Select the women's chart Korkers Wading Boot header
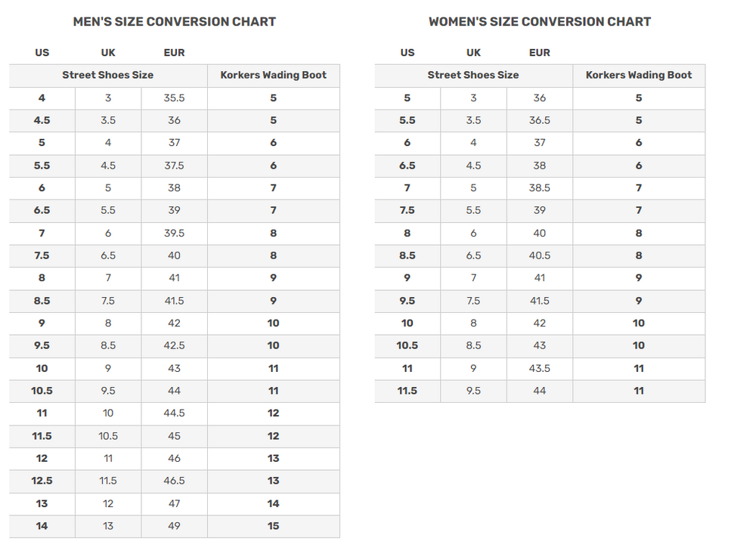 pyautogui.click(x=639, y=75)
